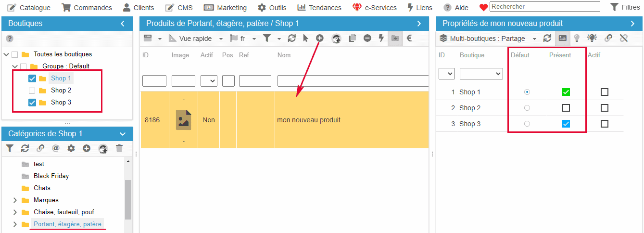Click the unlink icon in properties toolbar
644x233 pixels.
(x=624, y=39)
